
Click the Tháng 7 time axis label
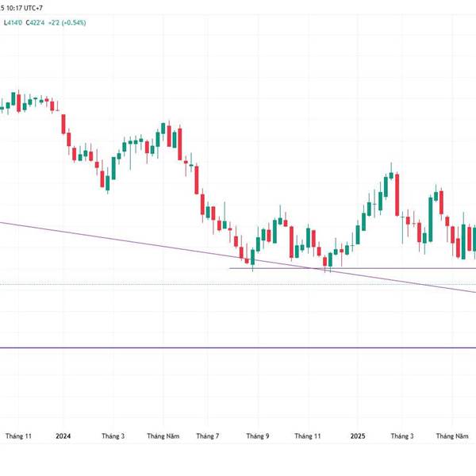[x=208, y=436]
